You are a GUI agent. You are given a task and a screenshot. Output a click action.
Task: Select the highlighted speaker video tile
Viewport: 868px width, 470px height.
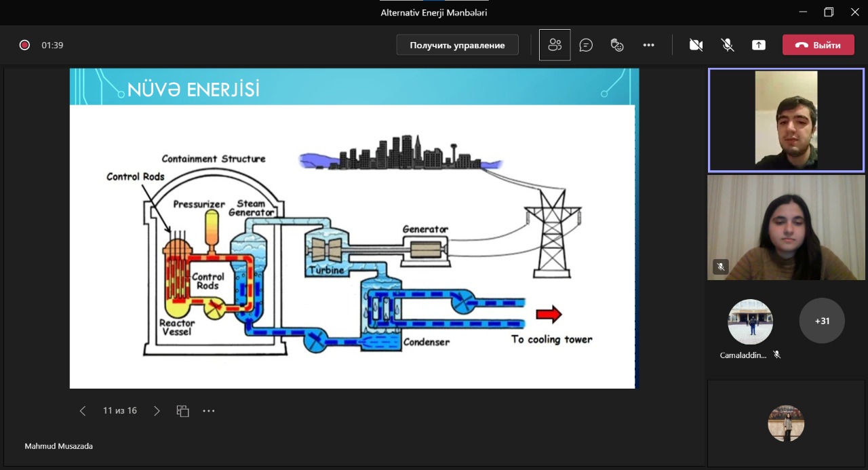click(x=786, y=120)
